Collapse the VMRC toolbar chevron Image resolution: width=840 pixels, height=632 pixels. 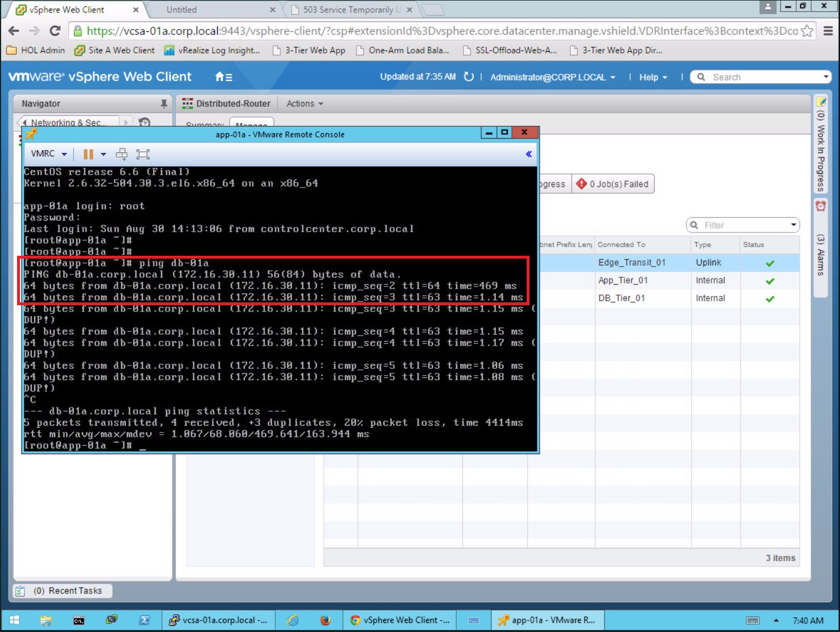point(528,154)
